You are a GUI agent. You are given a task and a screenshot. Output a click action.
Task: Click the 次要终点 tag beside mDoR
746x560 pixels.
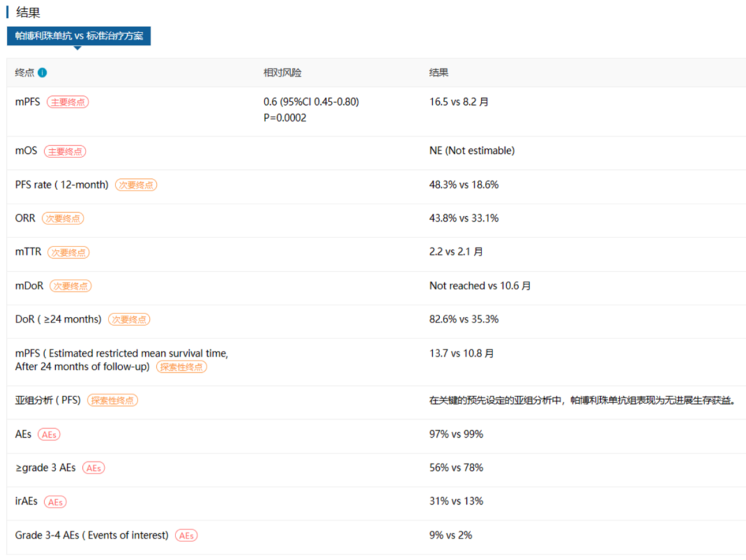pos(70,286)
